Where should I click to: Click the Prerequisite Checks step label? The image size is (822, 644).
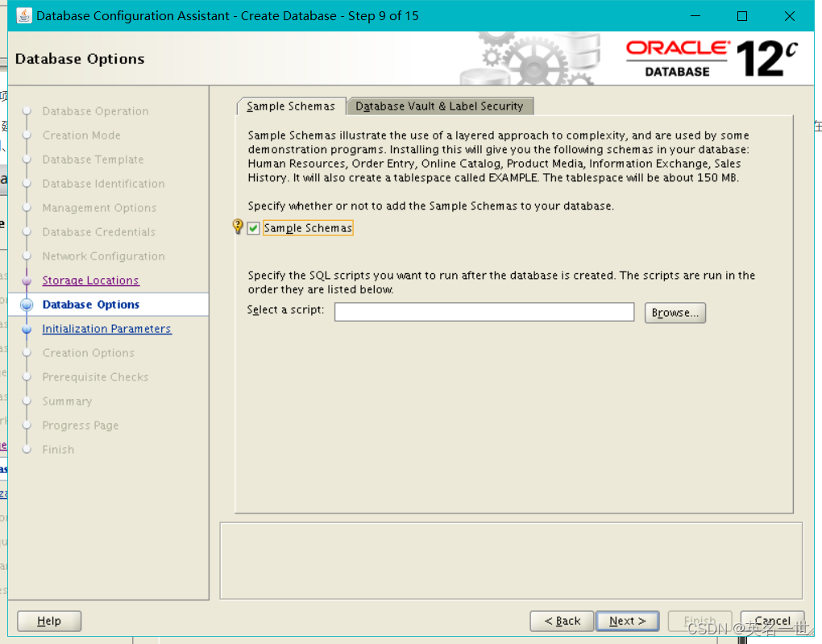coord(95,377)
